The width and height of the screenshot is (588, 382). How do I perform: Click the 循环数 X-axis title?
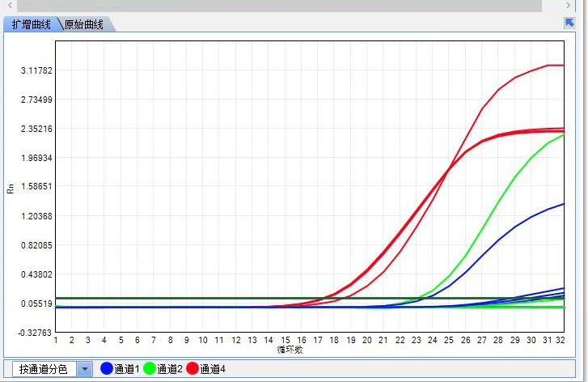[290, 350]
